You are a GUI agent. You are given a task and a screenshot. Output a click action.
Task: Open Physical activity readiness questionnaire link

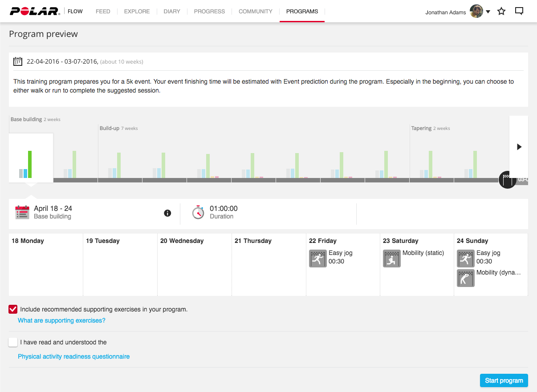[73, 356]
